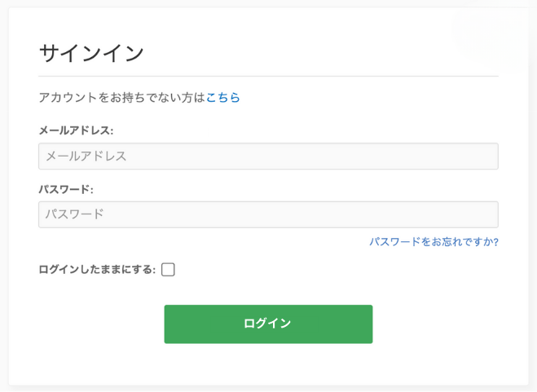Click the メールアドレス placeholder text

86,156
